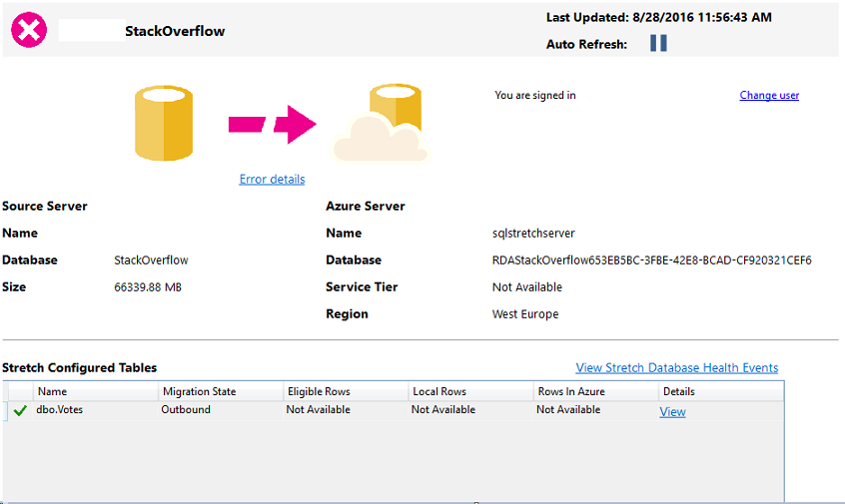Open the View link for dbo.Votes
Viewport: 845px width, 504px height.
pos(672,412)
